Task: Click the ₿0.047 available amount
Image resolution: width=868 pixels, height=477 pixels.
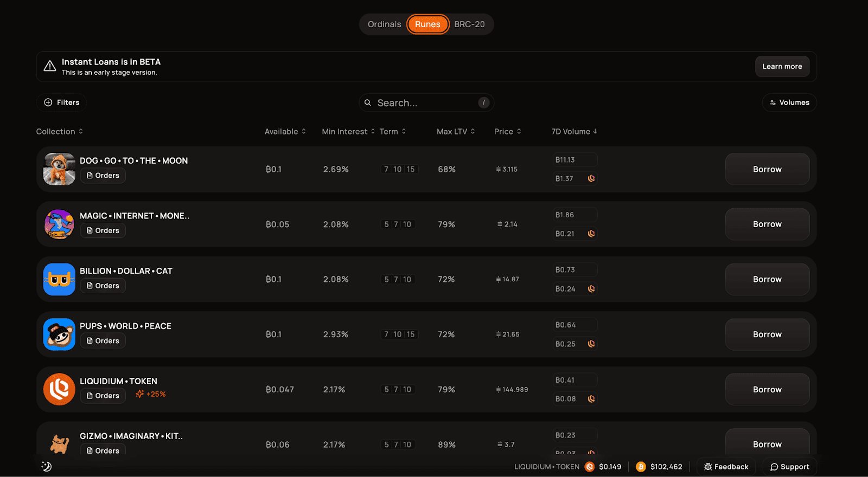Action: 280,389
